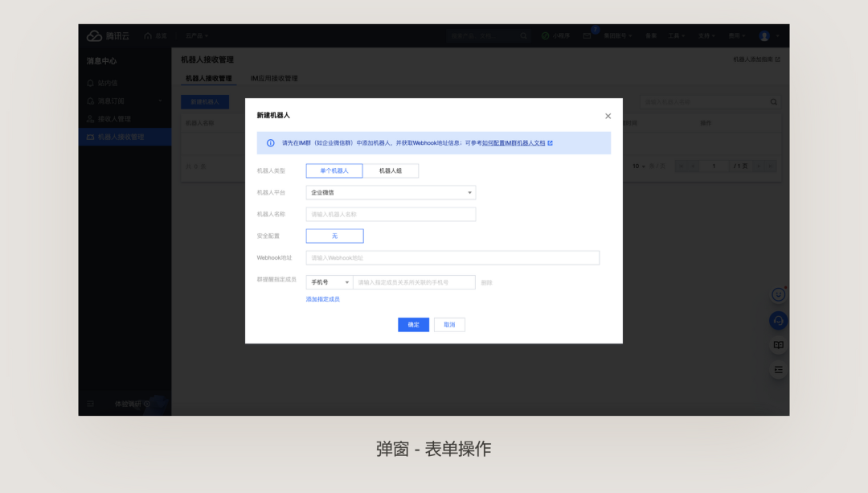Switch to the 机器人接收管理 tab
This screenshot has width=868, height=493.
coord(209,79)
